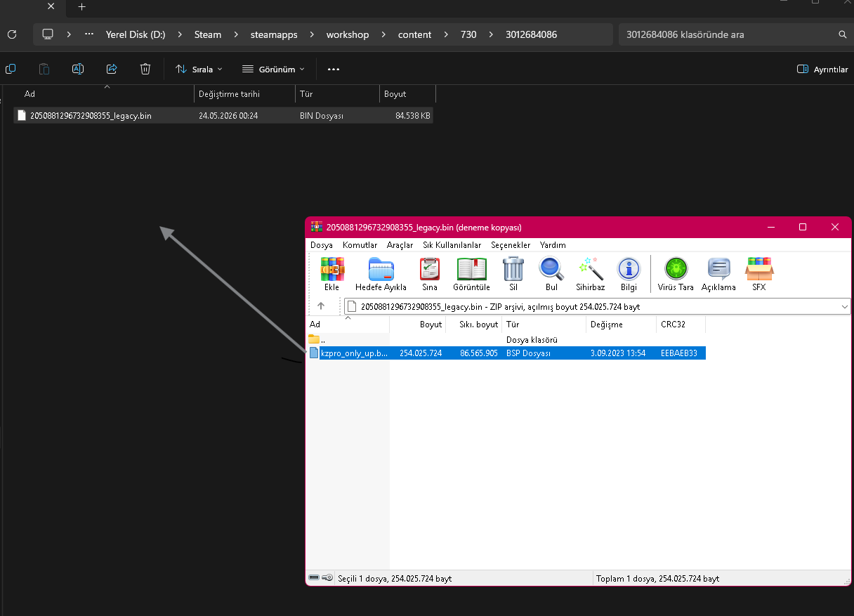Sort Explorer by Tür column header
This screenshot has width=854, height=616.
coord(337,94)
